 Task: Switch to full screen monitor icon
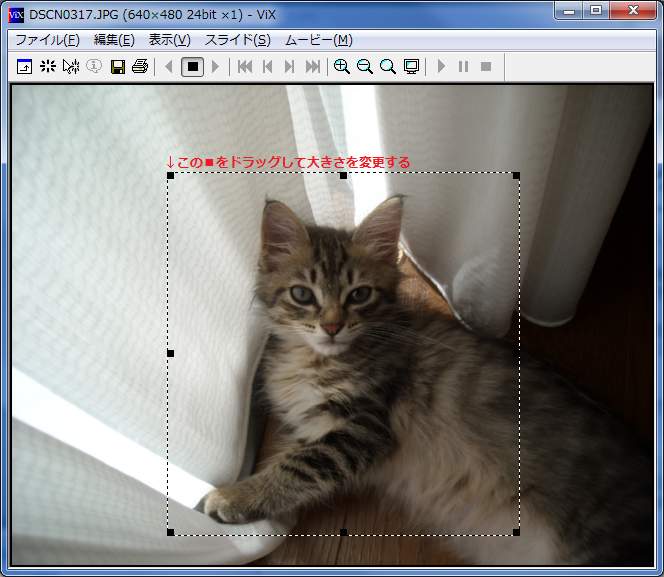[411, 67]
